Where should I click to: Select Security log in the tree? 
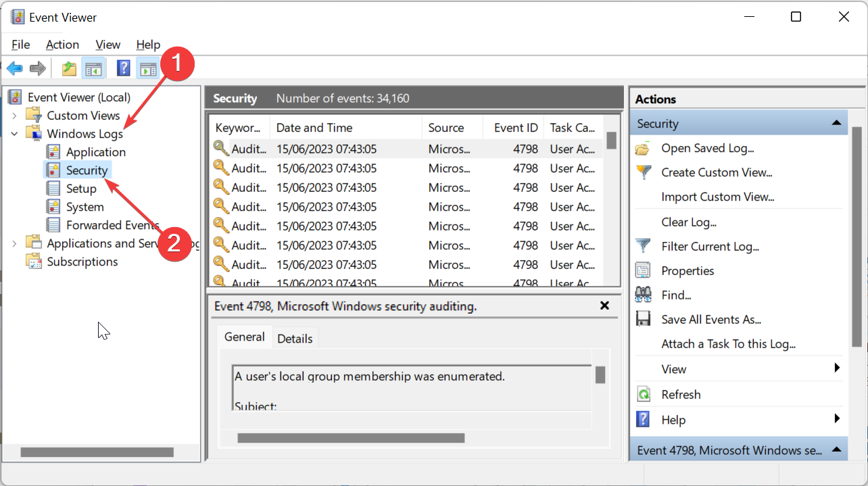pos(87,170)
